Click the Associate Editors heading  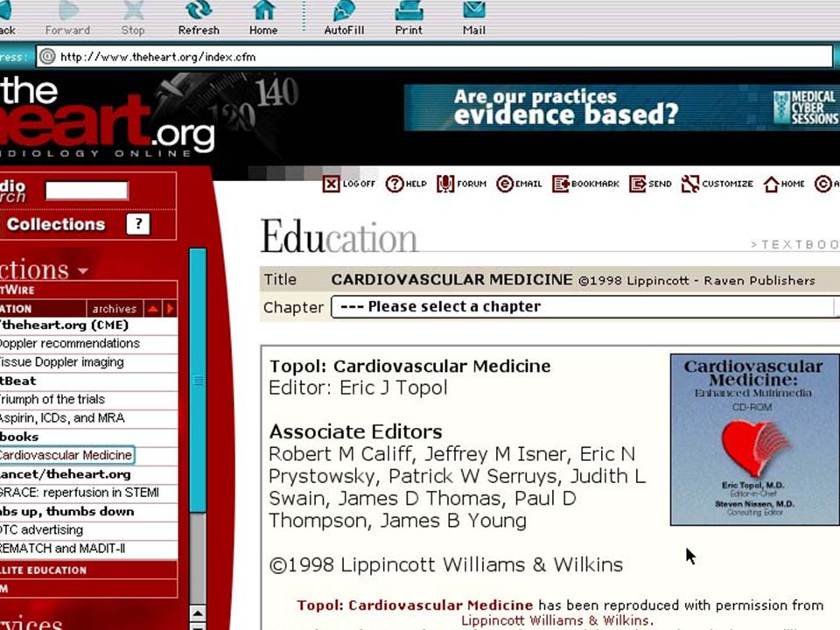[x=356, y=431]
